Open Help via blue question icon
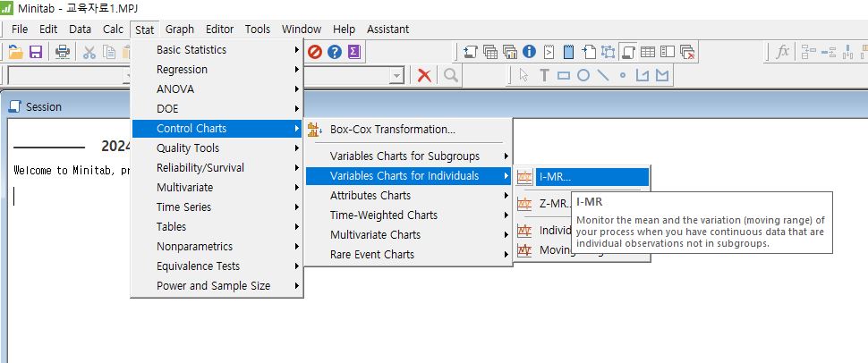Image resolution: width=868 pixels, height=363 pixels. (x=335, y=52)
